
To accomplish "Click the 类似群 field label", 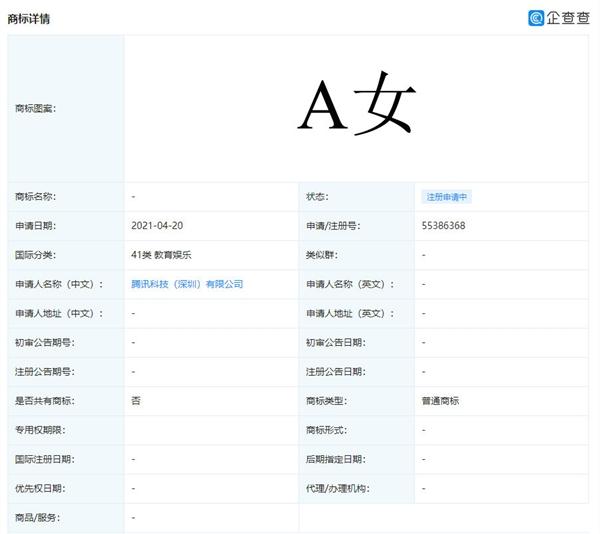I will (320, 255).
